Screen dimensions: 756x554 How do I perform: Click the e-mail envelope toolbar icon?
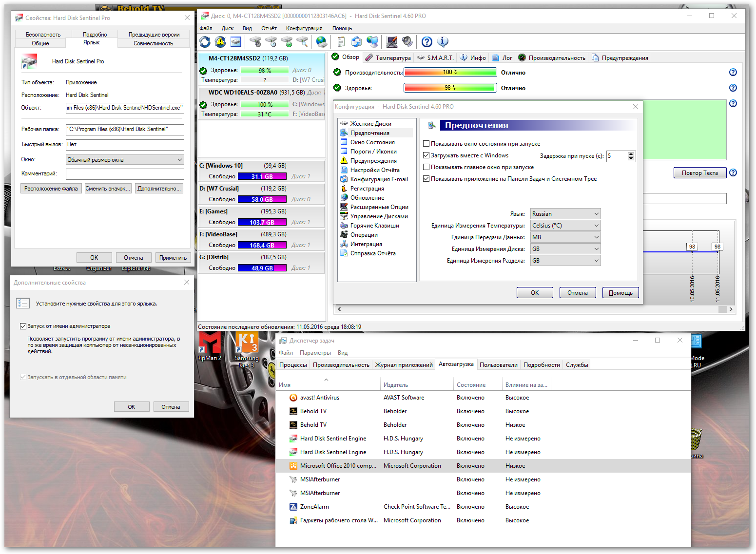pyautogui.click(x=357, y=42)
